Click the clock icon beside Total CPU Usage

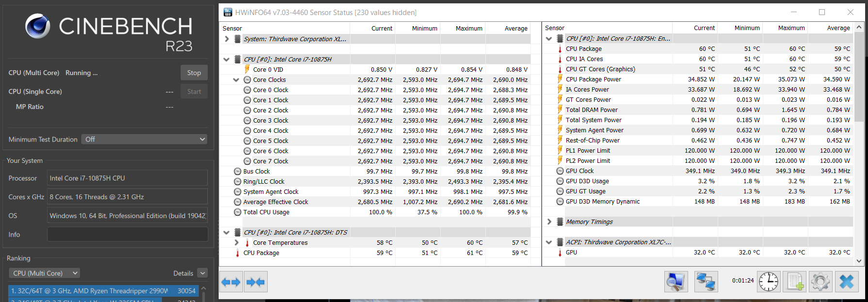coord(238,212)
